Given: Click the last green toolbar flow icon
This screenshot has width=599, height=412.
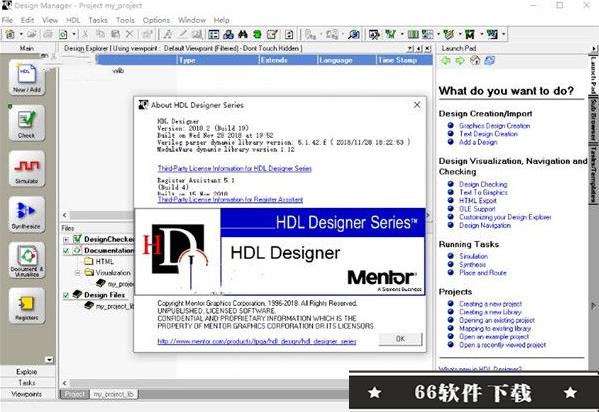Looking at the screenshot, I should [x=492, y=34].
